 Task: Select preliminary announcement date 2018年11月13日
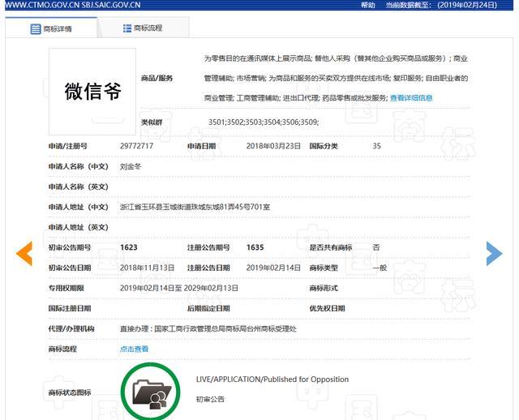click(147, 268)
